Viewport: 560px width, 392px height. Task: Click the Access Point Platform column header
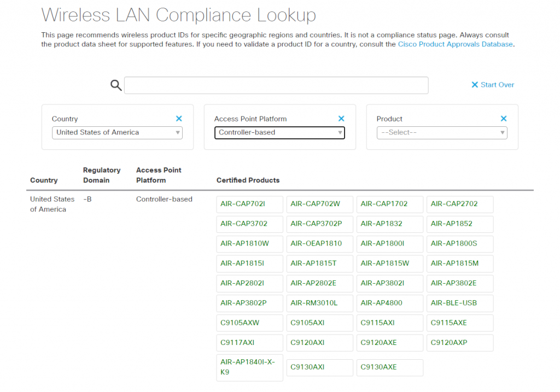[159, 175]
